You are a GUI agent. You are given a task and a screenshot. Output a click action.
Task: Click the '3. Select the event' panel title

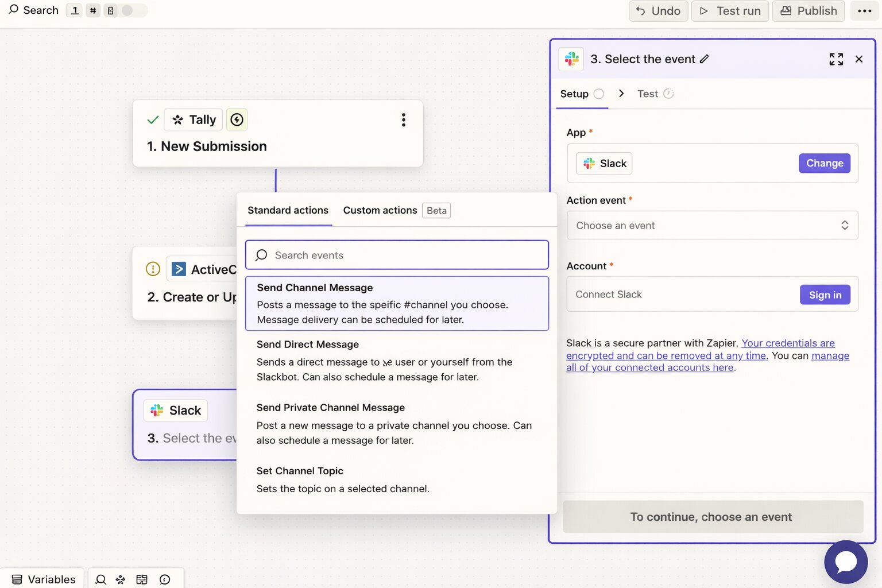coord(643,59)
